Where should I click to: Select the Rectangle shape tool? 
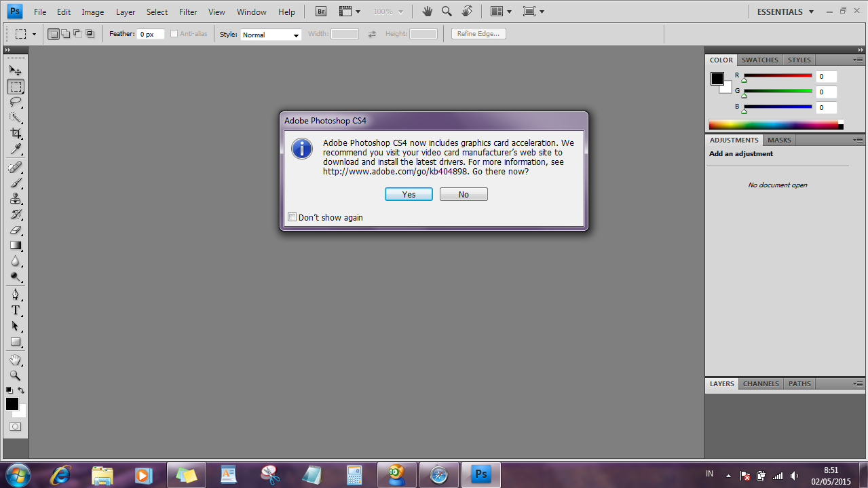pyautogui.click(x=15, y=341)
